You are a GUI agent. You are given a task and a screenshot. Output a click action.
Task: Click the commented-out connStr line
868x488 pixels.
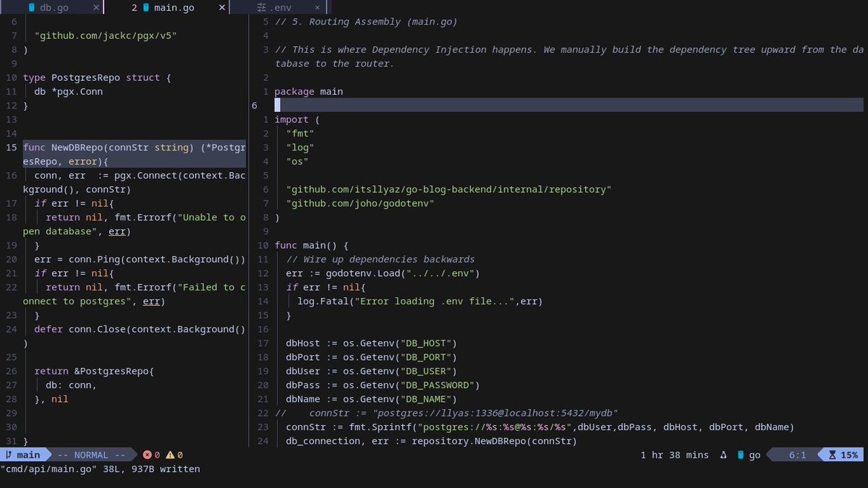point(446,413)
